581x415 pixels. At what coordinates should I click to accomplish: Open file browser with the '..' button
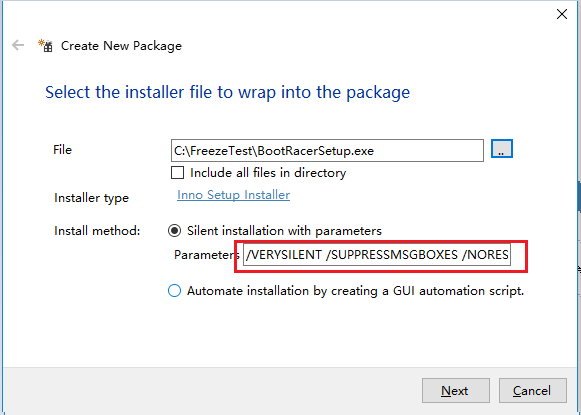502,149
